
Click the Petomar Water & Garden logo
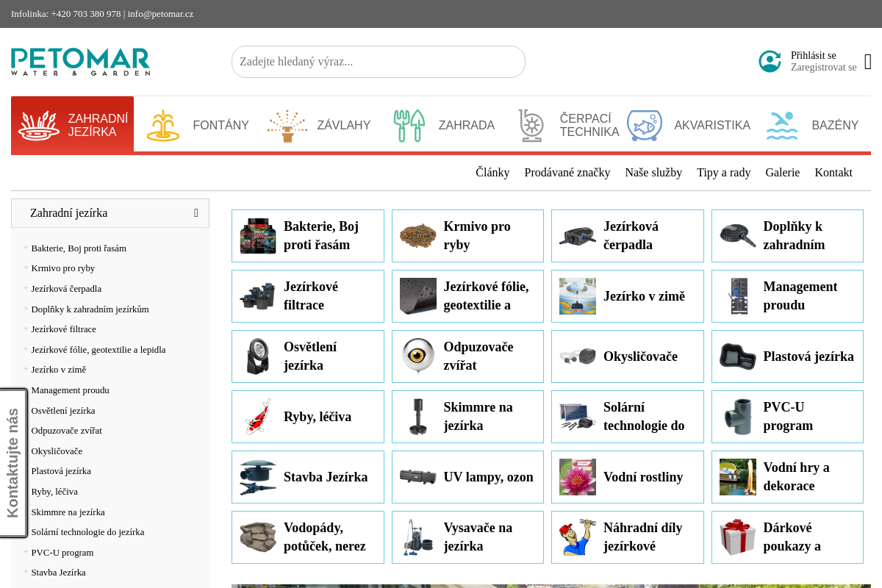click(x=81, y=62)
